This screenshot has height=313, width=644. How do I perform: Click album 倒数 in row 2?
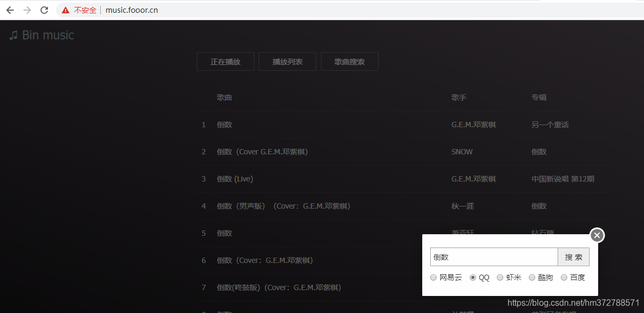pyautogui.click(x=539, y=152)
